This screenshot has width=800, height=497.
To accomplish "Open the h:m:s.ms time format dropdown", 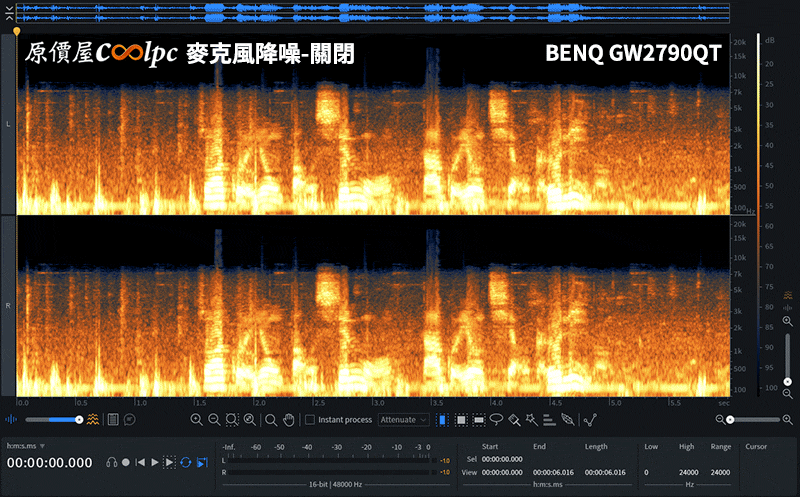I will (x=26, y=446).
